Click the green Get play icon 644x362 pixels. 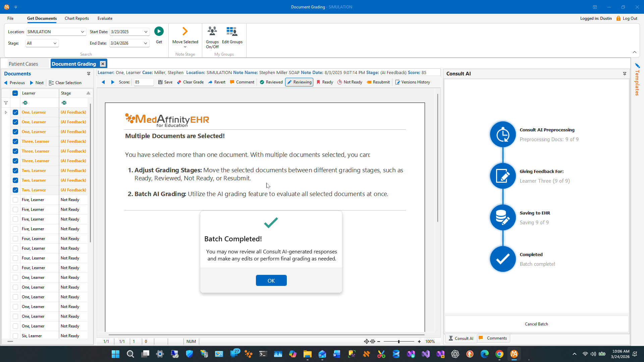point(159,32)
